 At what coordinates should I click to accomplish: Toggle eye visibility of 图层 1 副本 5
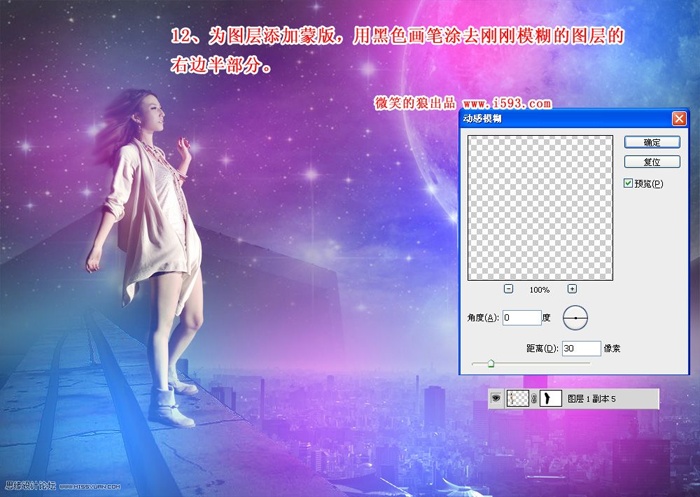click(496, 398)
